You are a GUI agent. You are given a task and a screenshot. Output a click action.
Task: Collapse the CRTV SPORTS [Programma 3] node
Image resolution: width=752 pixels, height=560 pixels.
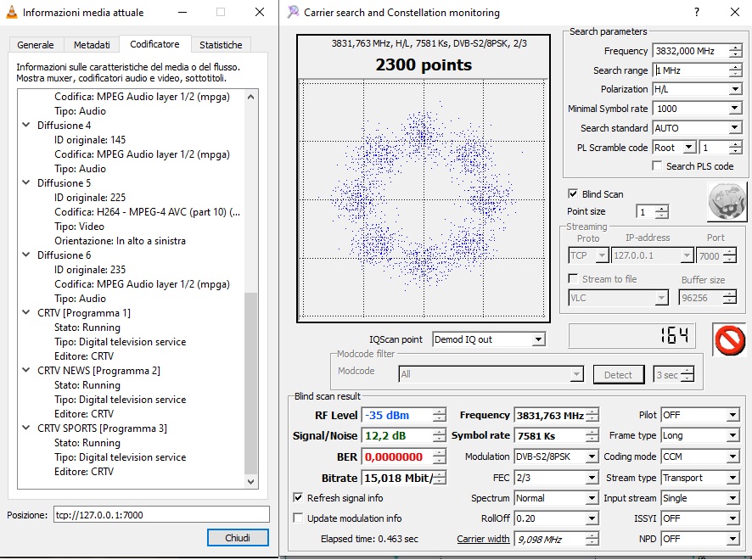click(26, 428)
